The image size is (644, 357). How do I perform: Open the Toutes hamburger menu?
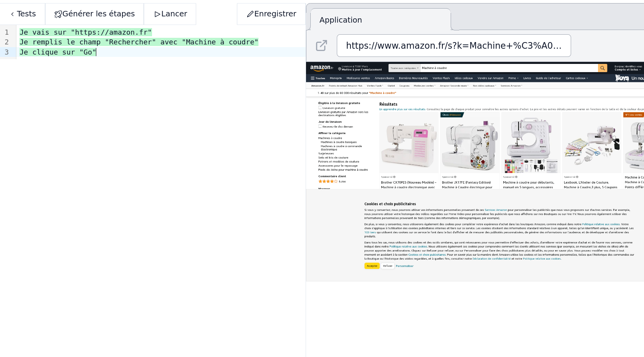point(318,78)
